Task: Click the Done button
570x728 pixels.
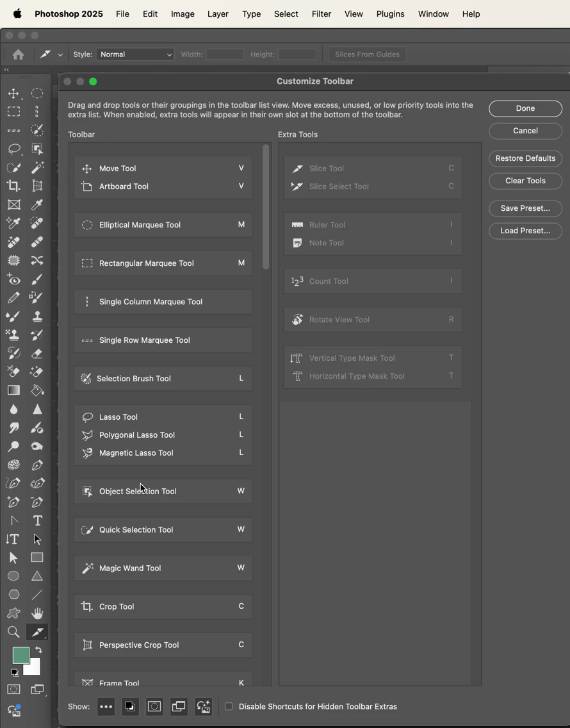Action: tap(525, 108)
